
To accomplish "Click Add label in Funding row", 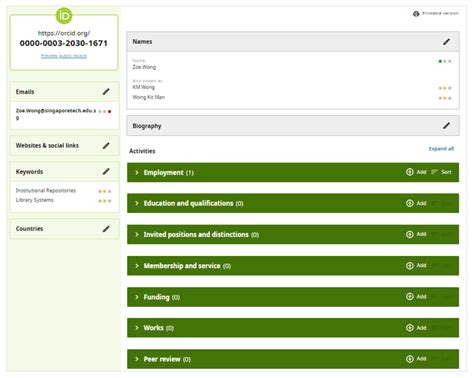I will 421,296.
